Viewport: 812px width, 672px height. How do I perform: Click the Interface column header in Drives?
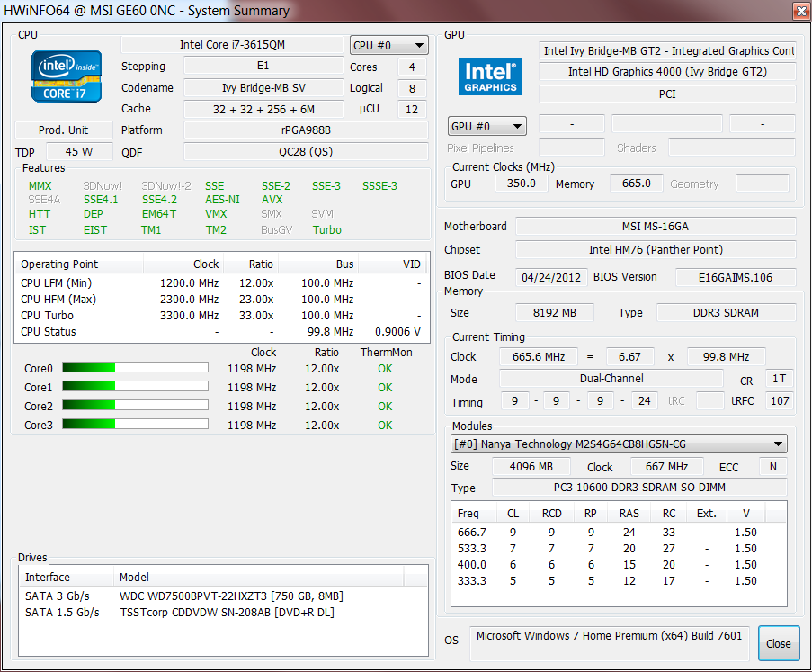67,577
